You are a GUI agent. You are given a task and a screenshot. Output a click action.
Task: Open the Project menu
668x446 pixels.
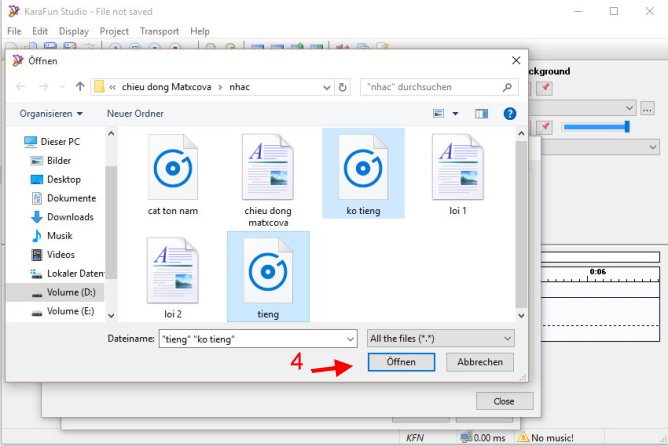[x=114, y=31]
